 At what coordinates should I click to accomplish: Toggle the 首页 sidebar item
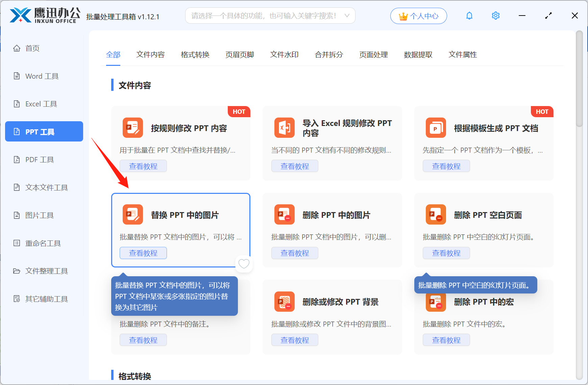click(32, 48)
